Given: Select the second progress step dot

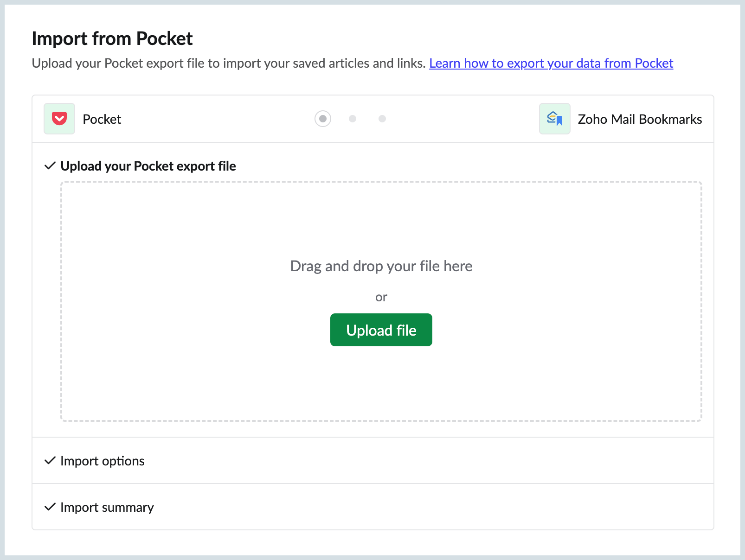Looking at the screenshot, I should pyautogui.click(x=353, y=119).
